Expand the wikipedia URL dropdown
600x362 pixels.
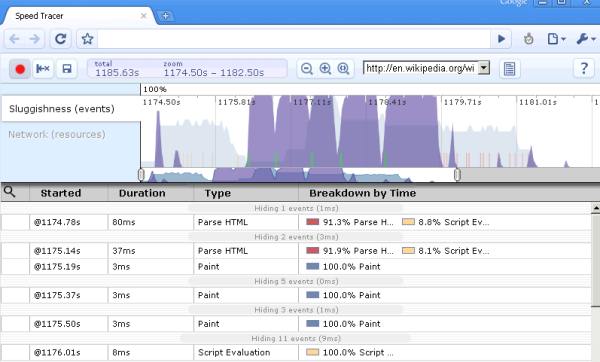pyautogui.click(x=484, y=68)
